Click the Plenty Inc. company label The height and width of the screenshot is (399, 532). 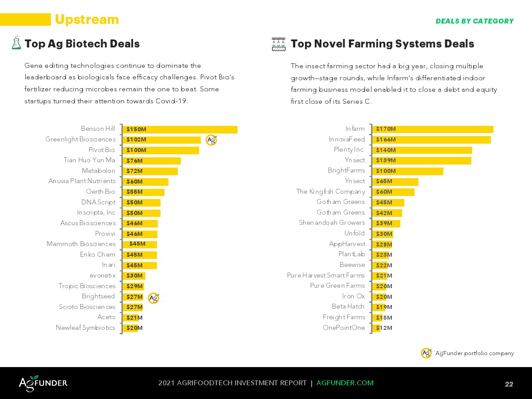click(x=349, y=150)
